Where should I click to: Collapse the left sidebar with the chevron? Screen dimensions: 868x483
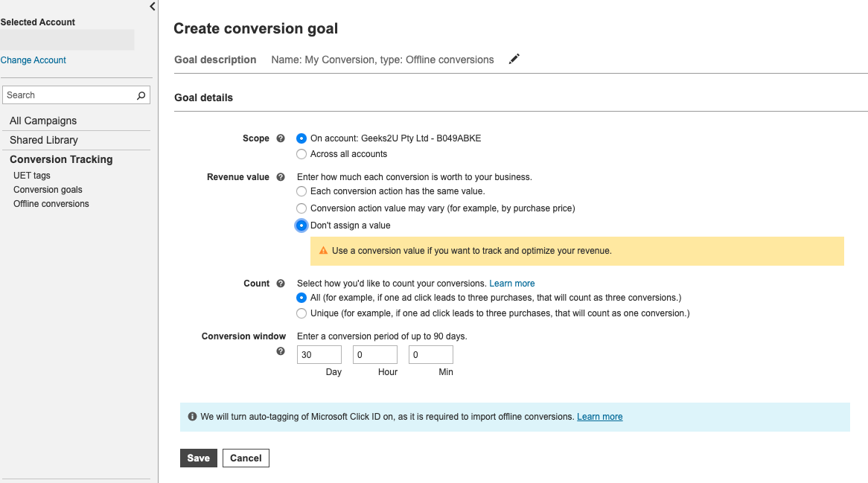(x=152, y=6)
